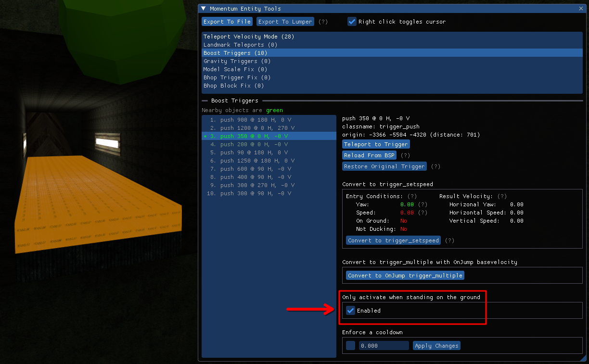Screen dimensions: 589x364
Task: Disable the ground-only Enabled checkbox
Action: [351, 311]
